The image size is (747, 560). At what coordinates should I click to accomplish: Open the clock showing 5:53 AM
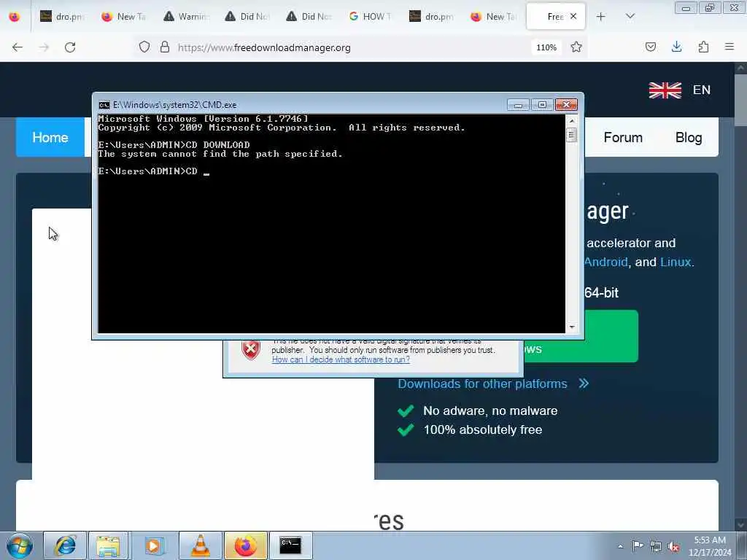point(710,546)
